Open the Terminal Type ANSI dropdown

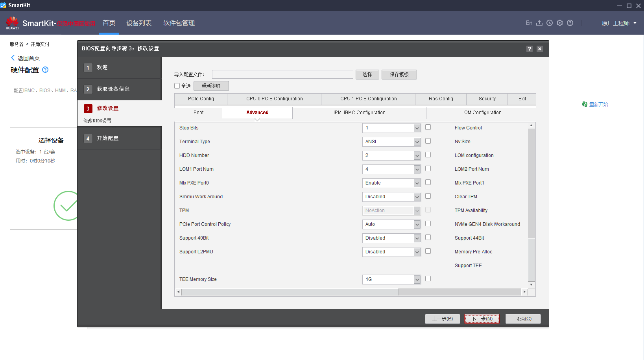pos(391,142)
